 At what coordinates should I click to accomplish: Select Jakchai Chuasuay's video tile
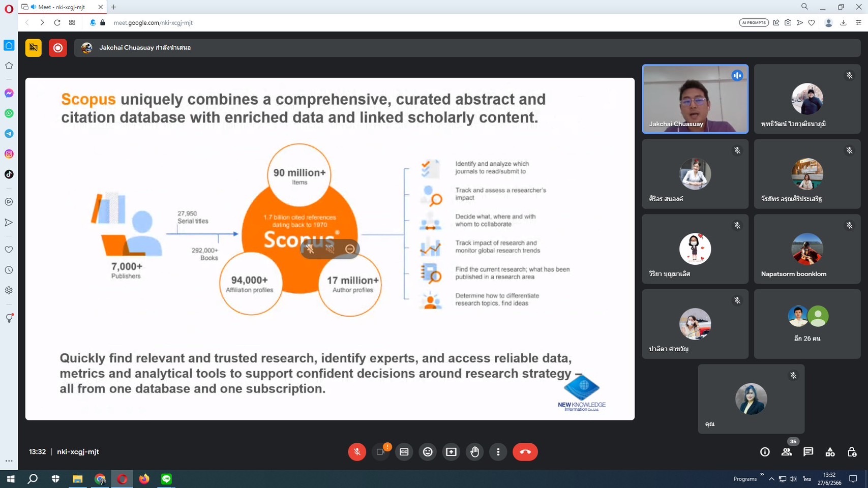tap(695, 99)
